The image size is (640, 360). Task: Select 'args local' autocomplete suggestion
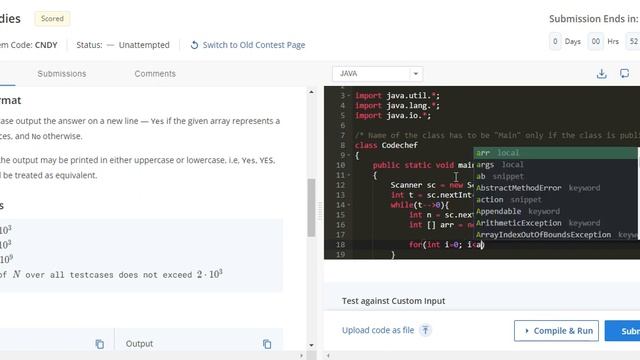556,164
